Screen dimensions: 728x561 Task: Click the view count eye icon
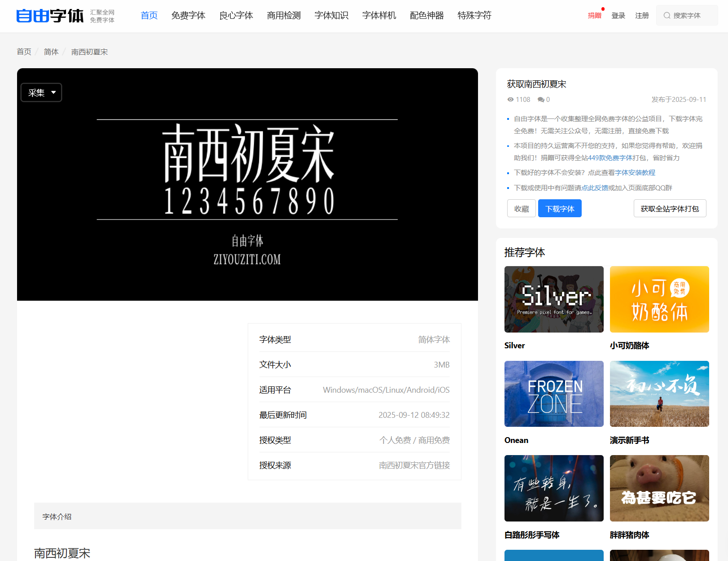pyautogui.click(x=510, y=100)
